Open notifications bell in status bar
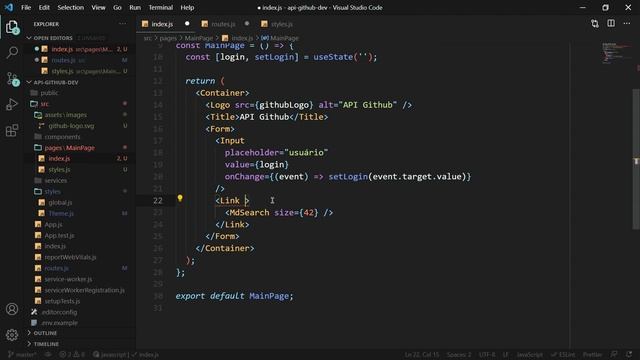Screen dimensions: 640x360 pos(629,355)
